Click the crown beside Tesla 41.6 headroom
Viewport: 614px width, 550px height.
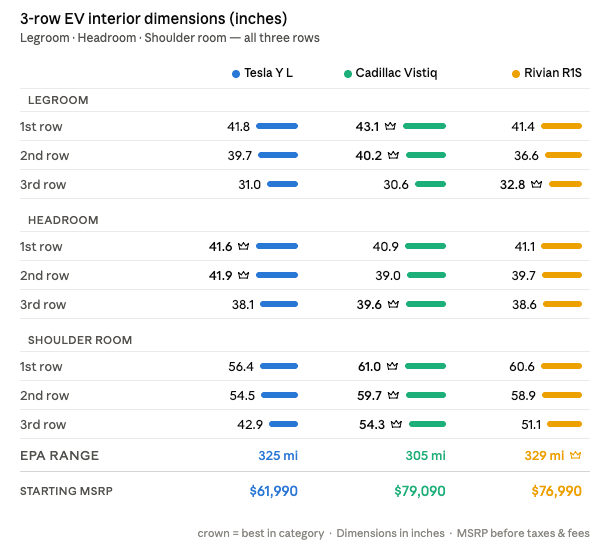[244, 246]
